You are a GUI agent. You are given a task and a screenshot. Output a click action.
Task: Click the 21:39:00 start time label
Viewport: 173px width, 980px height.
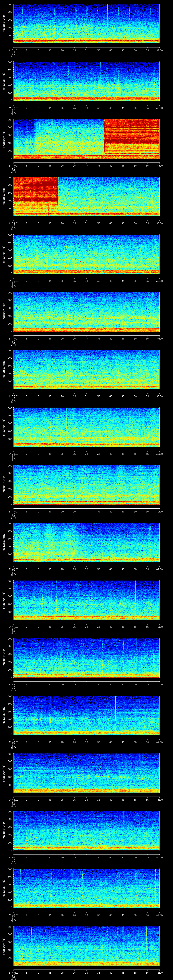(13, 512)
